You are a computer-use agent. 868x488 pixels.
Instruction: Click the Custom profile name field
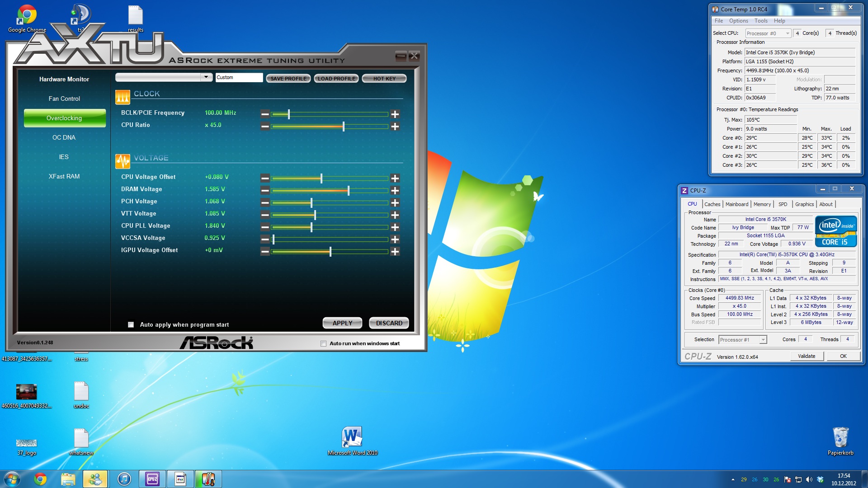click(239, 77)
